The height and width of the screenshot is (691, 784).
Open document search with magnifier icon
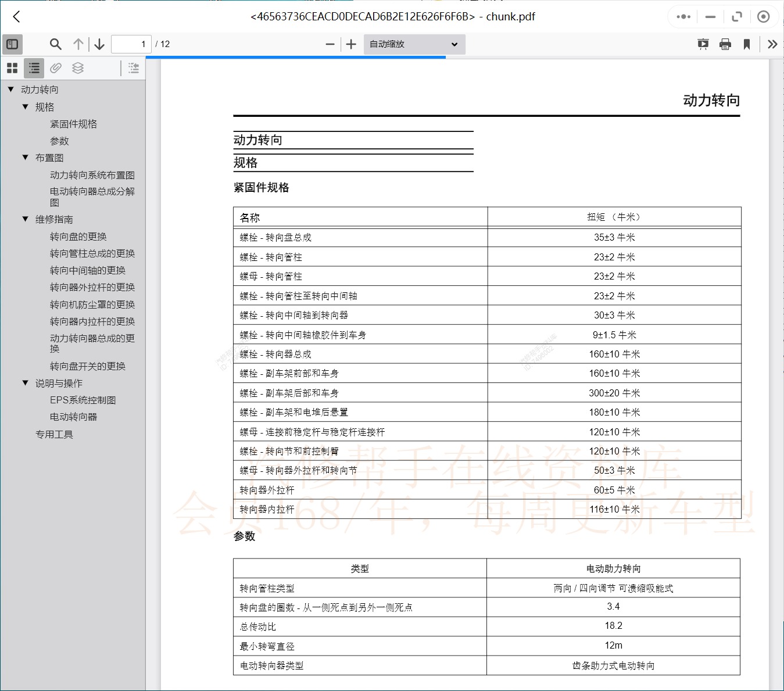[x=55, y=44]
